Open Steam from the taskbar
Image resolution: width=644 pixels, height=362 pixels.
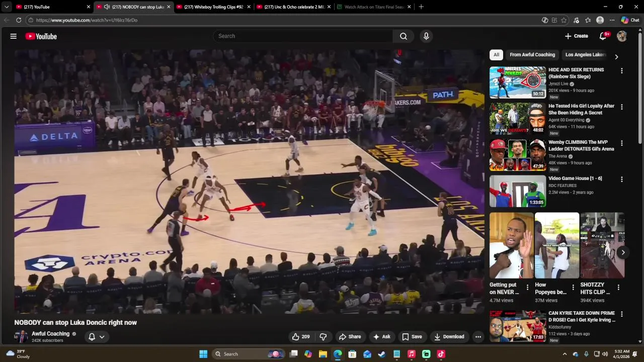382,354
